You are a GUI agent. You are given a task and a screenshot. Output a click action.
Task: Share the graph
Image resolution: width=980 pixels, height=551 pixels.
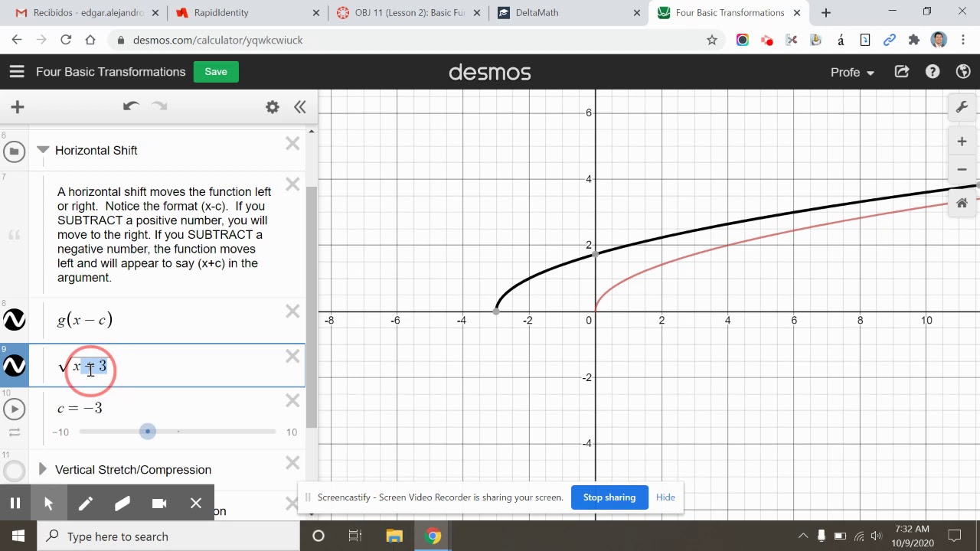tap(902, 72)
